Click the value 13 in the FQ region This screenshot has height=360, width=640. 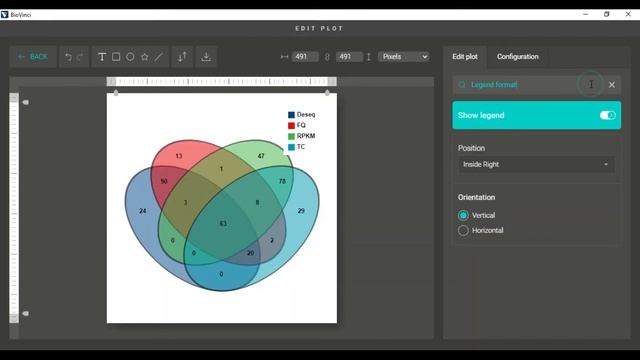179,156
